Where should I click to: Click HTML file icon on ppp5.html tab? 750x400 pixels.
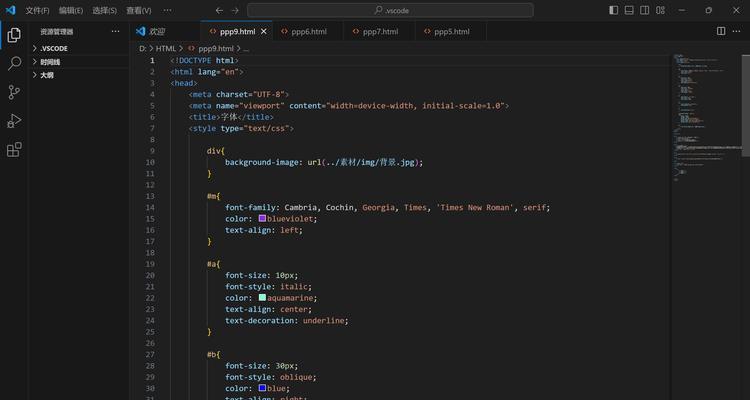(427, 32)
